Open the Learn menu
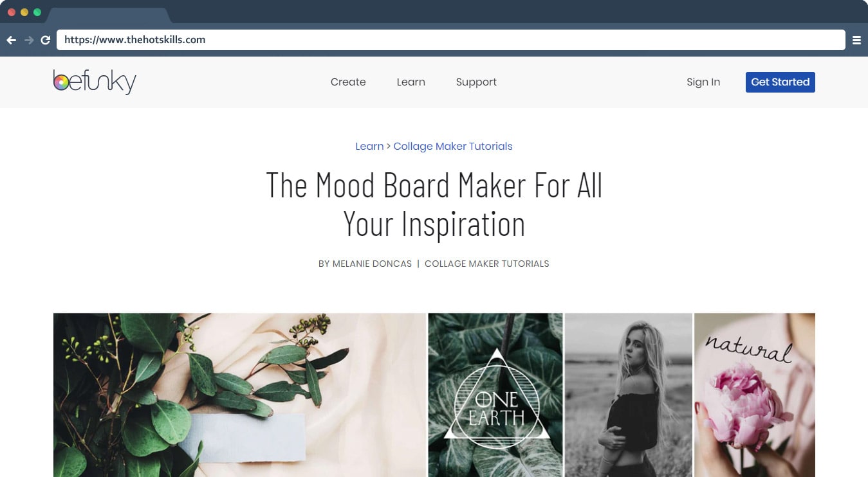Viewport: 868px width, 477px height. pos(411,82)
